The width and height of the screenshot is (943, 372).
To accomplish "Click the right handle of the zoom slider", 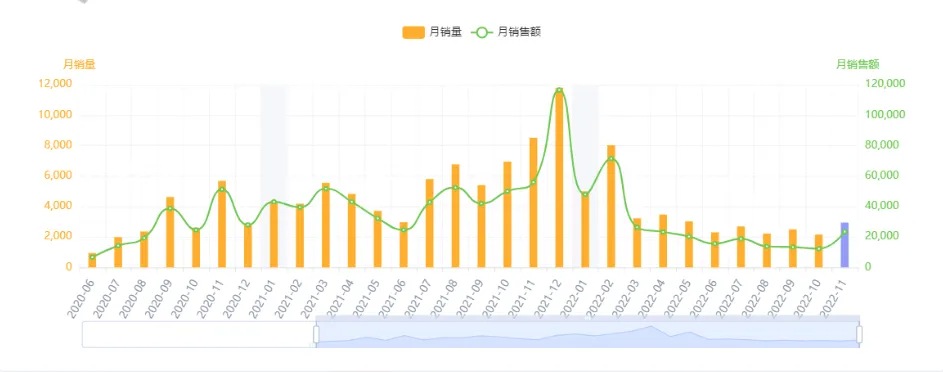I will coord(859,334).
